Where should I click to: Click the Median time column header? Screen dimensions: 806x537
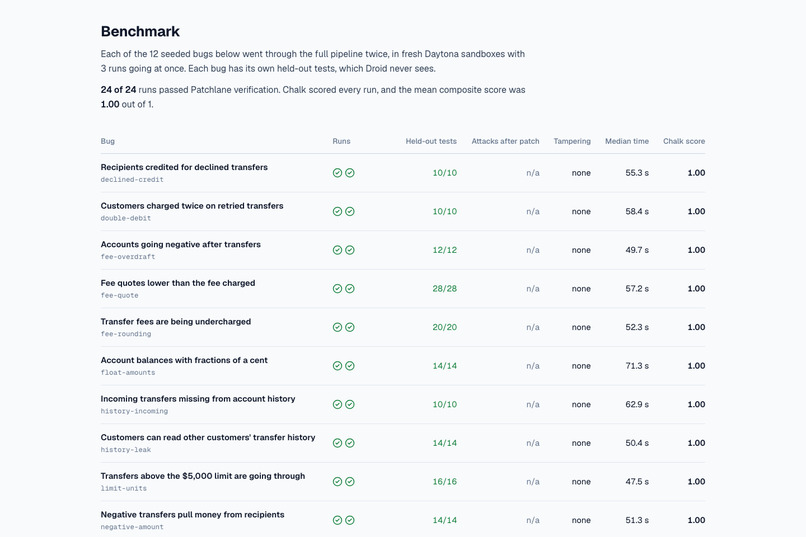pos(627,141)
